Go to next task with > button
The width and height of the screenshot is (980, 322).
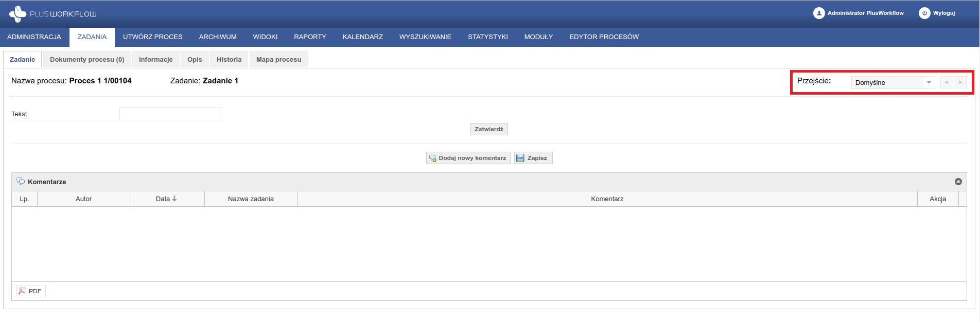coord(960,82)
